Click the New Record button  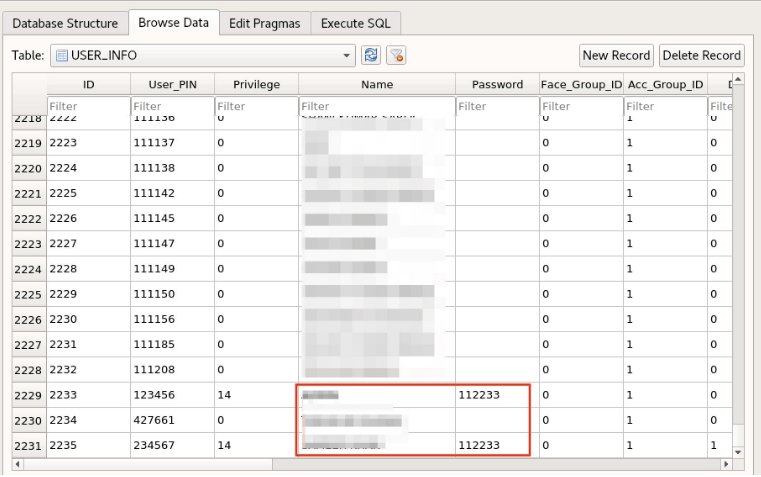click(616, 55)
